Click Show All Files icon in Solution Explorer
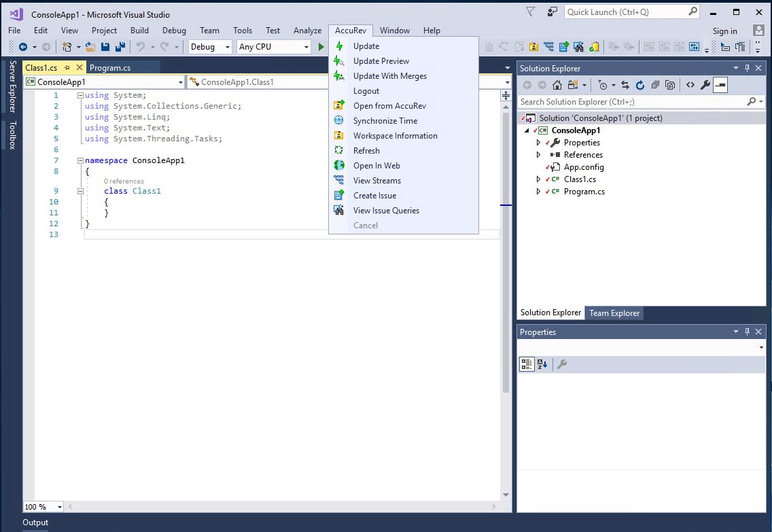Image resolution: width=772 pixels, height=532 pixels. (x=669, y=85)
